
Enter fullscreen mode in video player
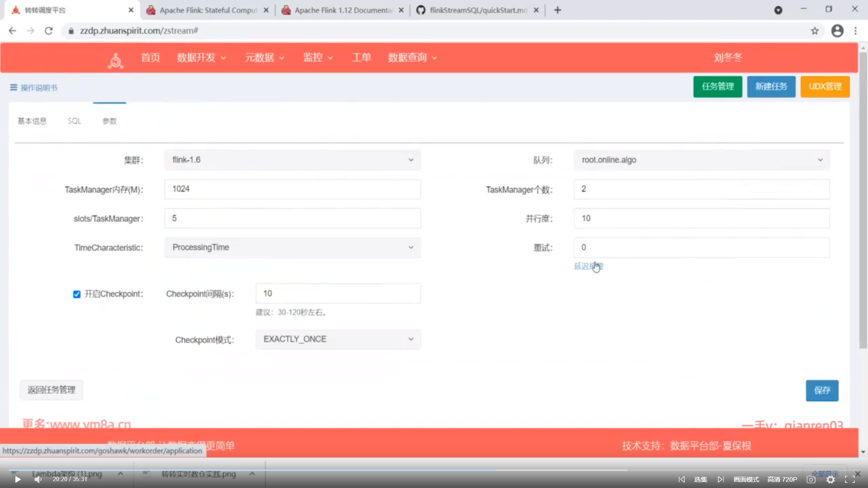(849, 479)
